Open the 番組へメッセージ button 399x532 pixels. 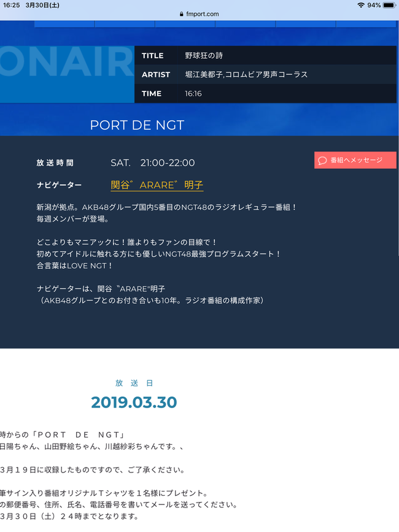coord(355,160)
